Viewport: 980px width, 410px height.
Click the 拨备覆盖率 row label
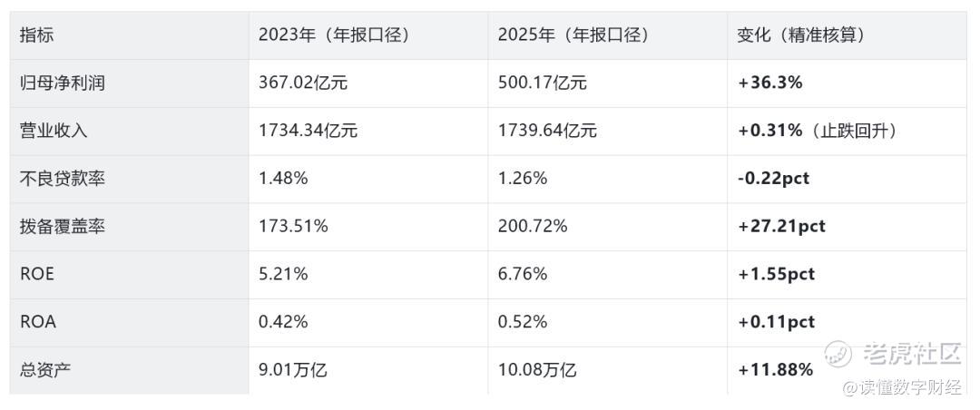[x=62, y=227]
